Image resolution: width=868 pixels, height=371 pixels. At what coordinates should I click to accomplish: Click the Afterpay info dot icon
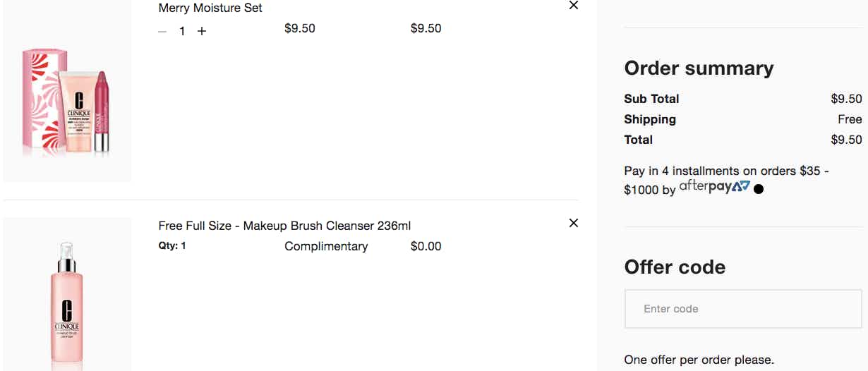pyautogui.click(x=759, y=189)
